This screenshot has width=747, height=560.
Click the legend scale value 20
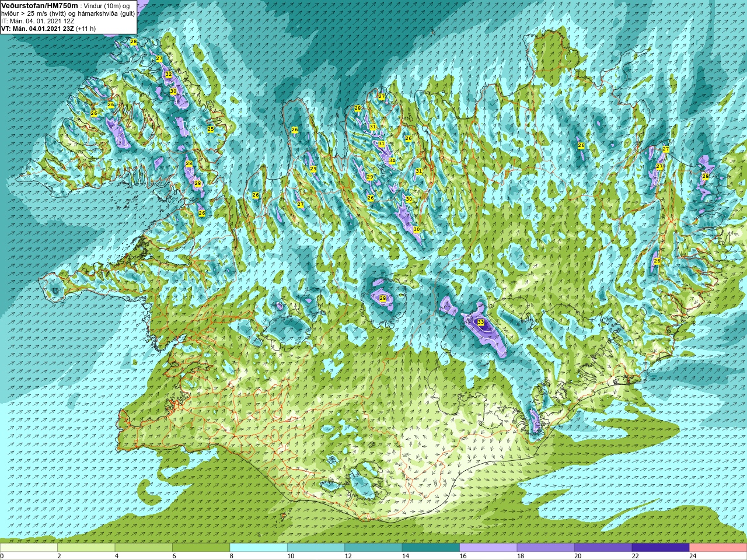[x=578, y=556]
